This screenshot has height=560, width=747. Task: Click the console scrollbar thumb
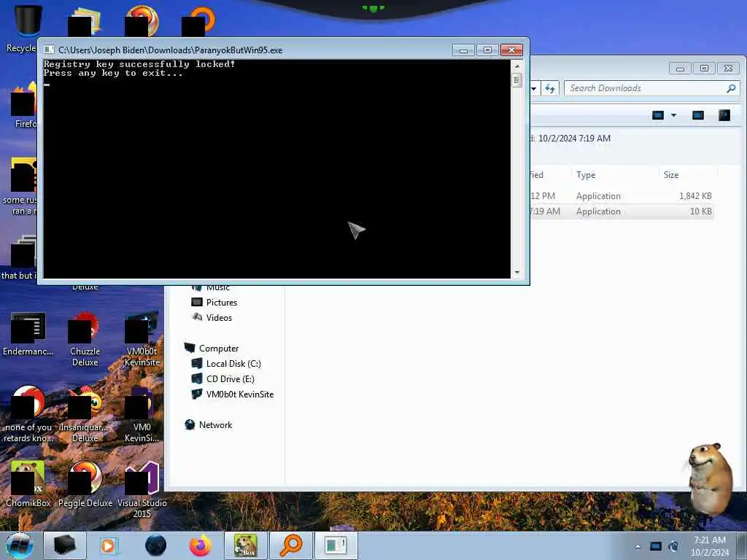point(517,79)
